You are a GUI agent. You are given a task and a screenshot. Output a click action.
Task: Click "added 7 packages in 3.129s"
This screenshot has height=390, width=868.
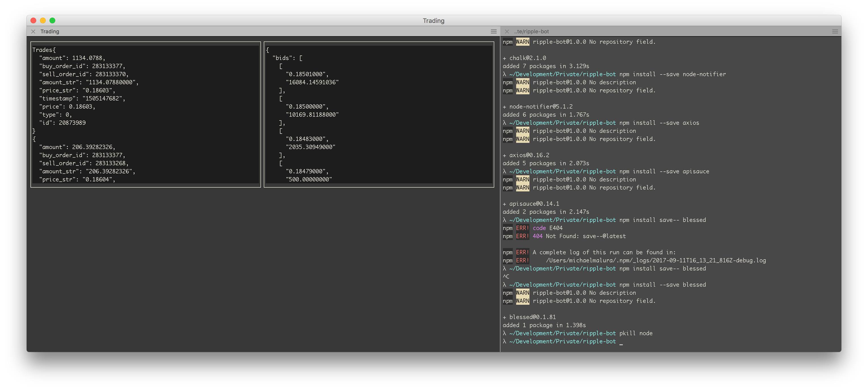tap(546, 66)
